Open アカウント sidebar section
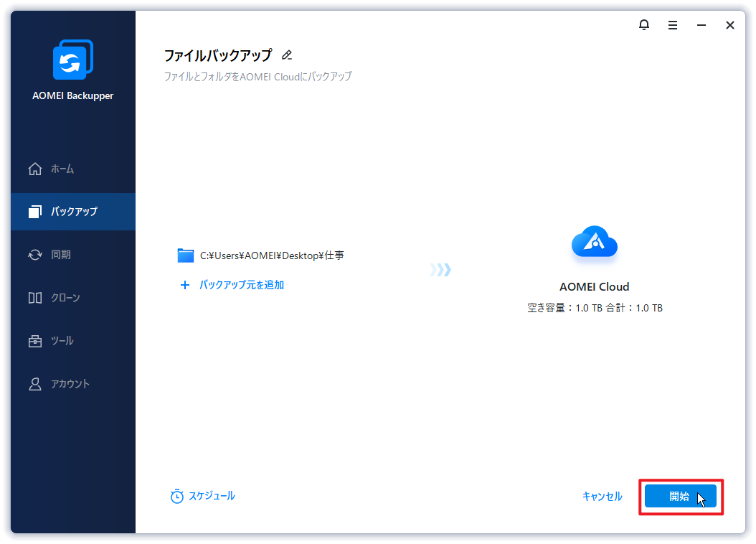The height and width of the screenshot is (544, 756). (x=73, y=384)
